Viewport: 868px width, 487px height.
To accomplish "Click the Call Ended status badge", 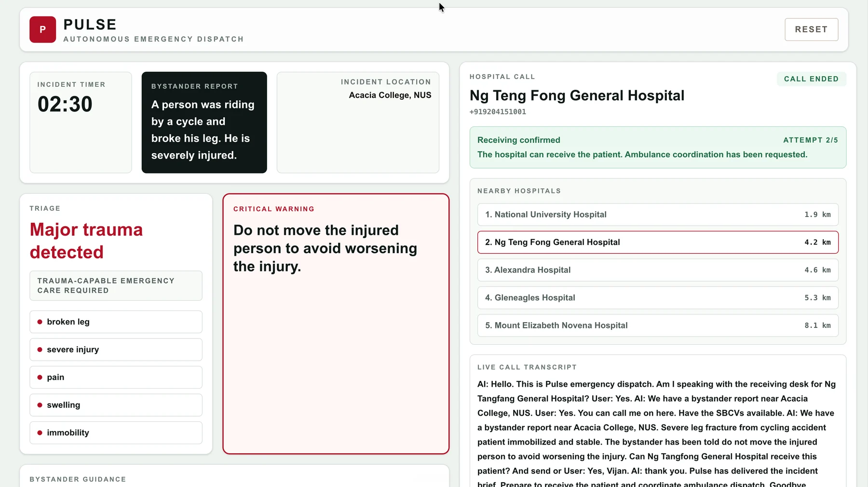I will (x=811, y=79).
